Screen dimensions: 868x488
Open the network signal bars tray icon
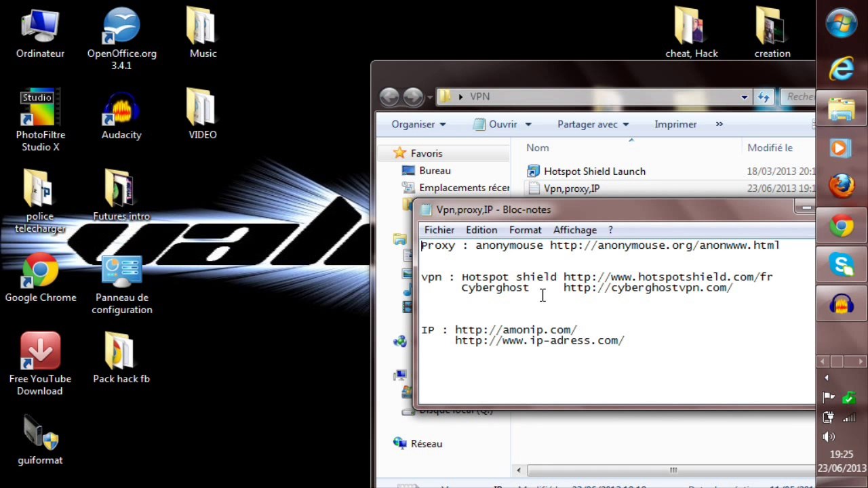pyautogui.click(x=848, y=418)
